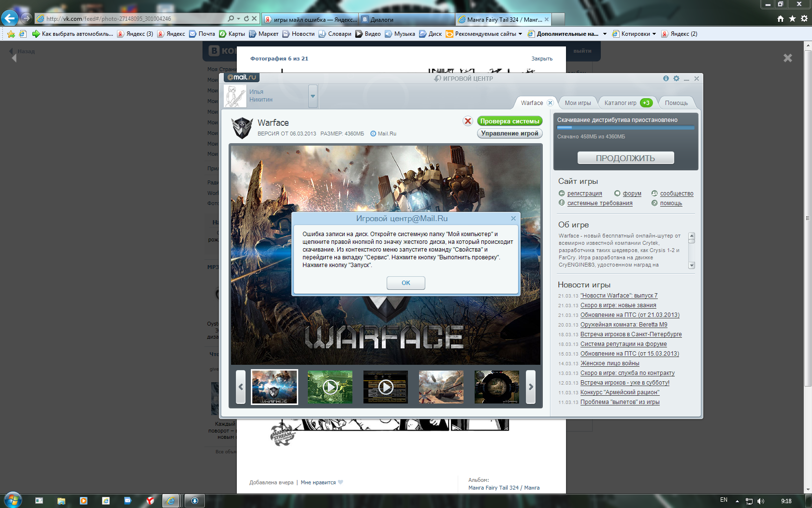
Task: Click the OK button in error dialog
Action: [x=406, y=283]
